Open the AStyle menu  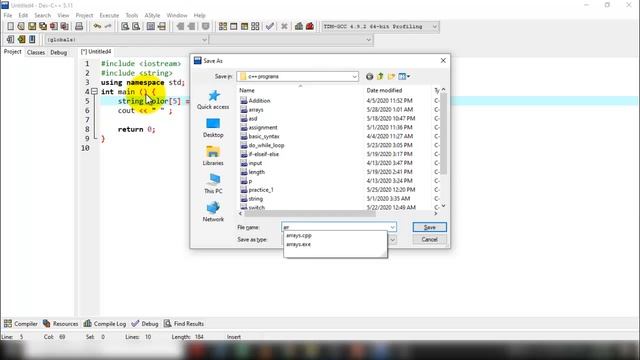(x=152, y=15)
